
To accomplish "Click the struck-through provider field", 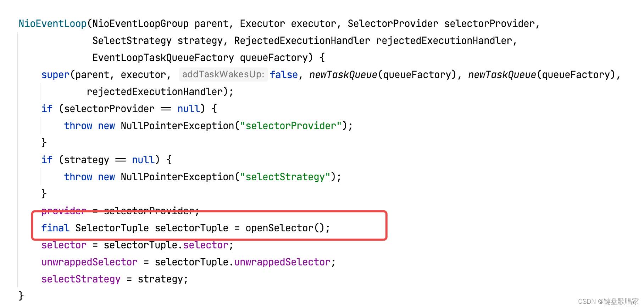I will pos(64,211).
